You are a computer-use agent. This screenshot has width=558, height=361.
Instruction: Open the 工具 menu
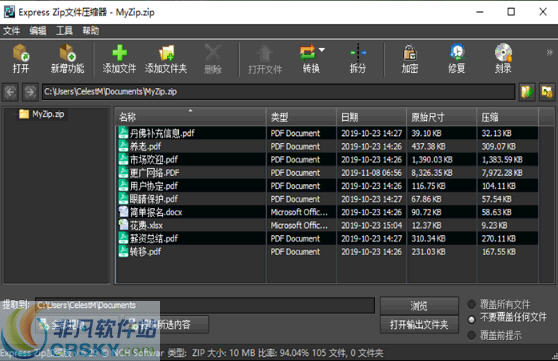point(64,31)
